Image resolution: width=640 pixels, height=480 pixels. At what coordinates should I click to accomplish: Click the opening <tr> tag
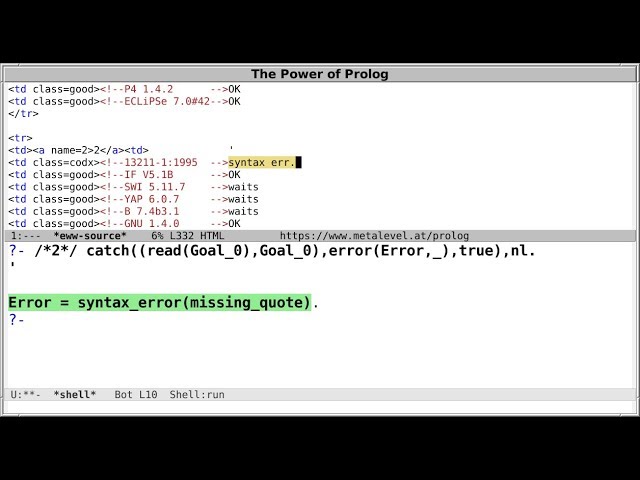(20, 138)
